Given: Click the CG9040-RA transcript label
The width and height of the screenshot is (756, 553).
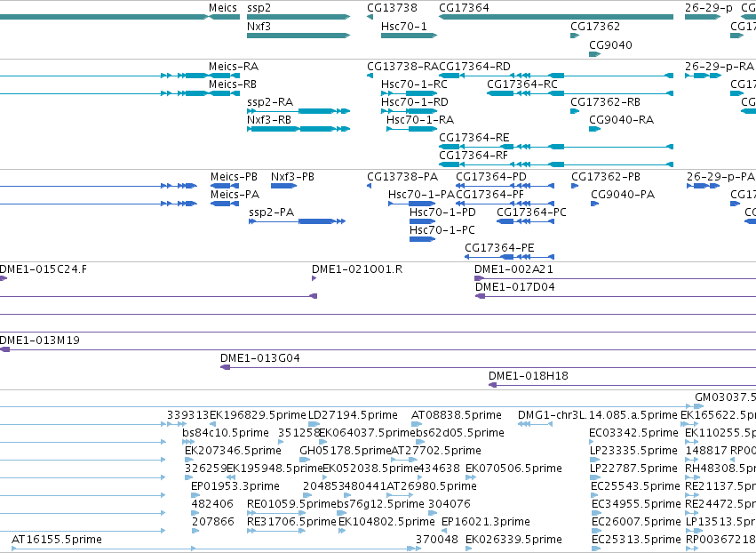Looking at the screenshot, I should click(x=622, y=120).
